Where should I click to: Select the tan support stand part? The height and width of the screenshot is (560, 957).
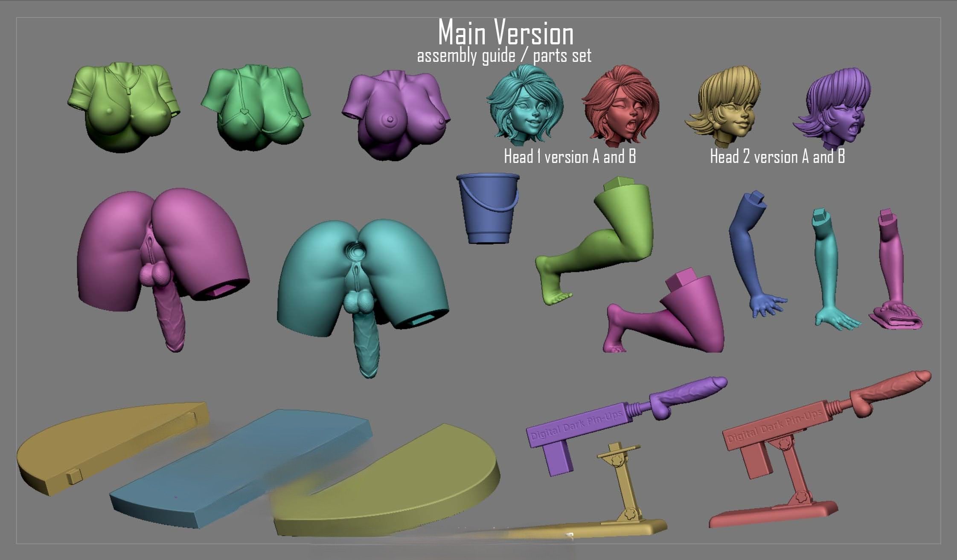(625, 490)
